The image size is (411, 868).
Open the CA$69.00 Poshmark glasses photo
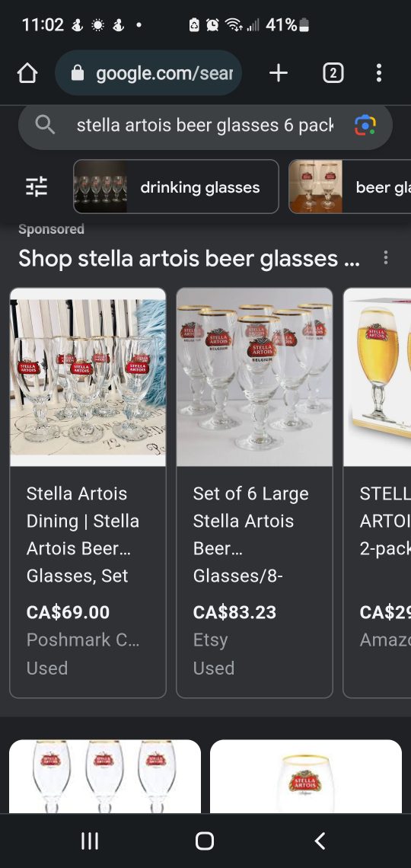88,377
